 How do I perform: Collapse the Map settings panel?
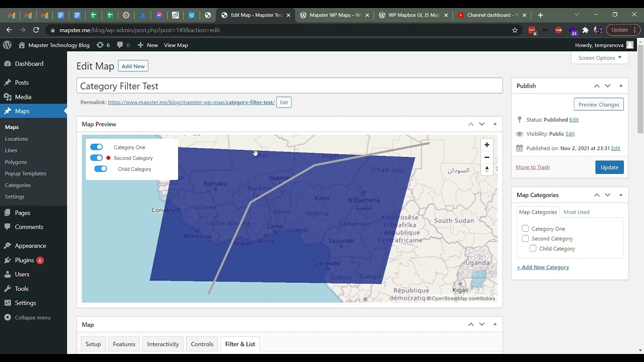[495, 324]
